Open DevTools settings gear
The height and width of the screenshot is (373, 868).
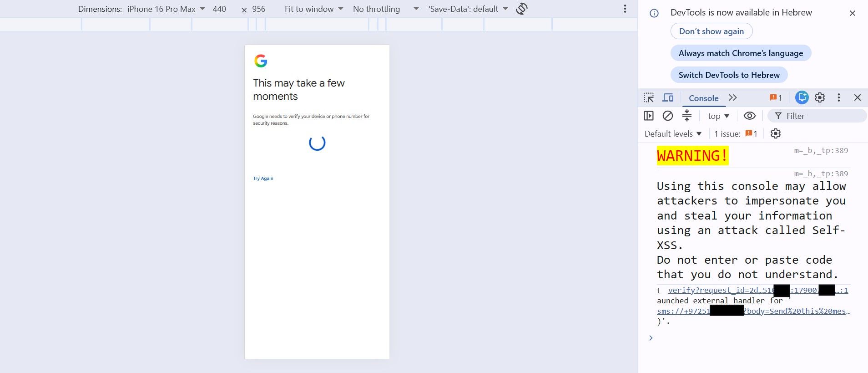[x=820, y=97]
